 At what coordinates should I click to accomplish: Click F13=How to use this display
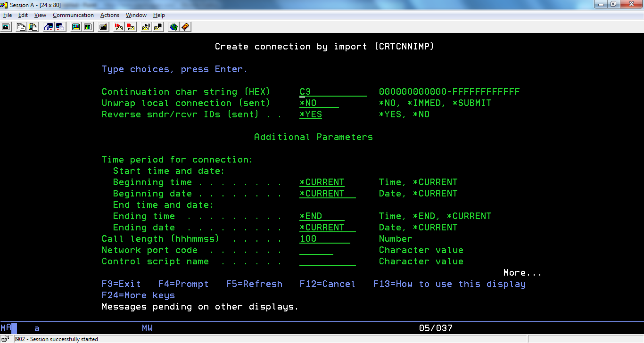[x=449, y=284]
